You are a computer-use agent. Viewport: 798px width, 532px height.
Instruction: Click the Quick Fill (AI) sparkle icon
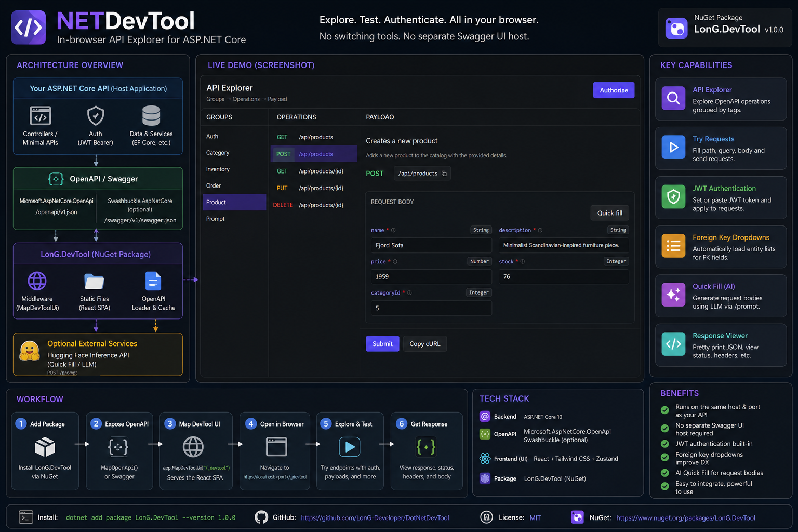(673, 295)
